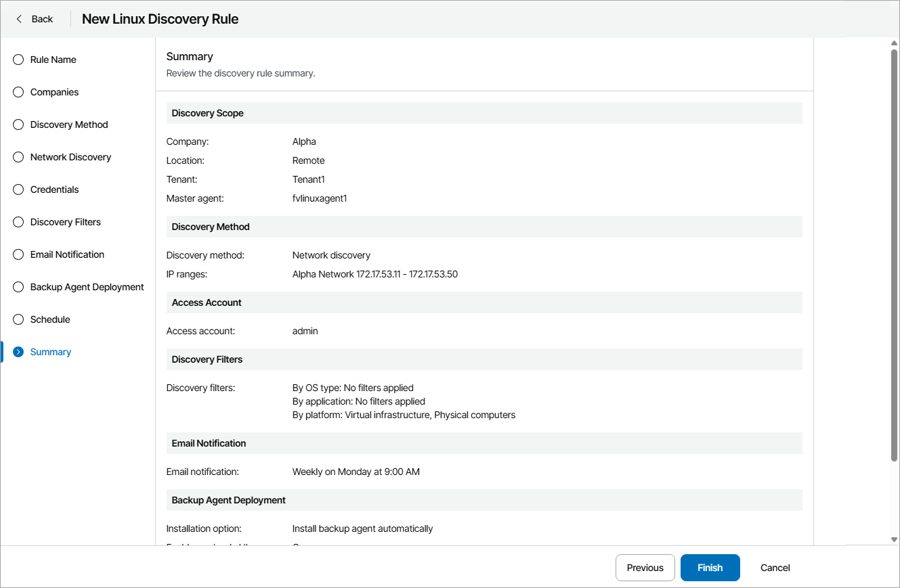Click the blue arrow icon next to Summary
Image resolution: width=900 pixels, height=588 pixels.
tap(18, 352)
